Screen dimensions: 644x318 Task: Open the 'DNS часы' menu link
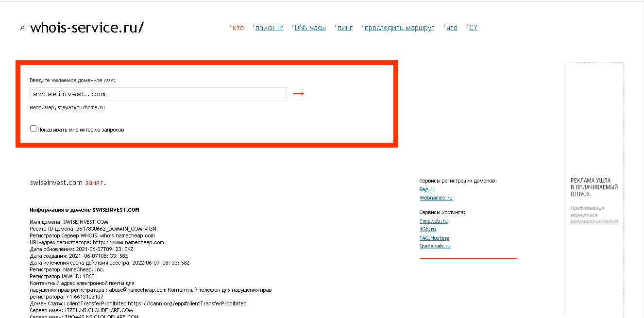[310, 28]
